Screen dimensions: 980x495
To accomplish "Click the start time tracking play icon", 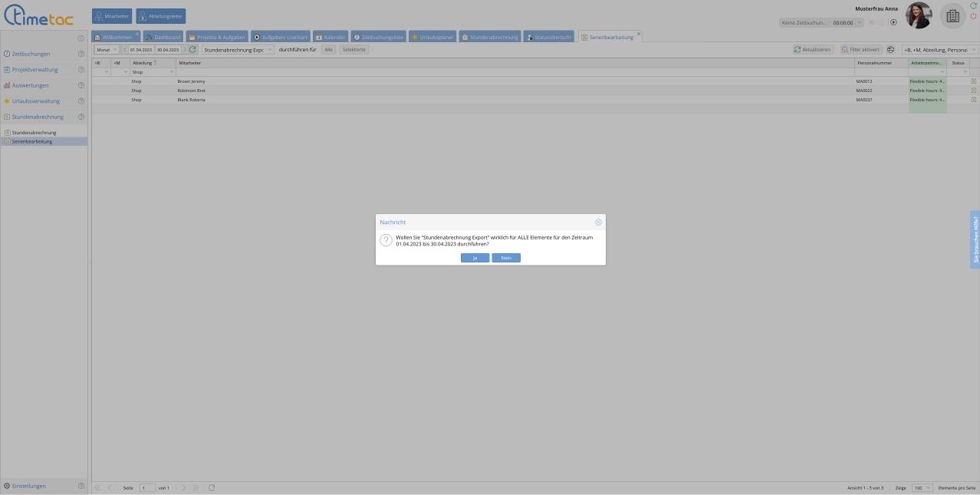I will click(x=893, y=22).
